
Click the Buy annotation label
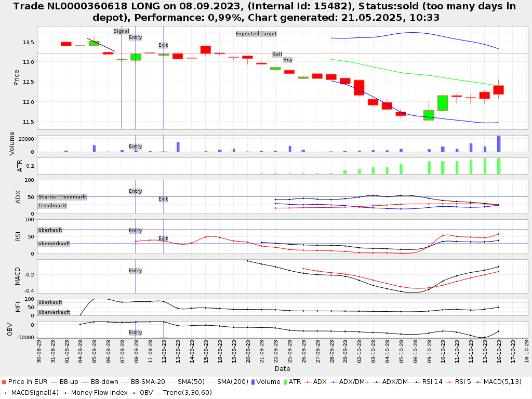[287, 60]
